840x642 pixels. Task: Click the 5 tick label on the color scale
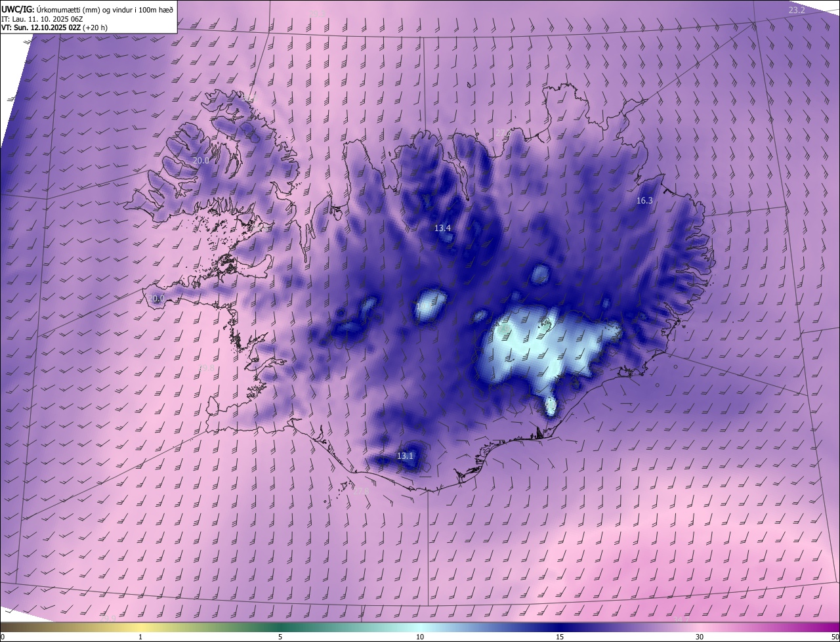280,637
